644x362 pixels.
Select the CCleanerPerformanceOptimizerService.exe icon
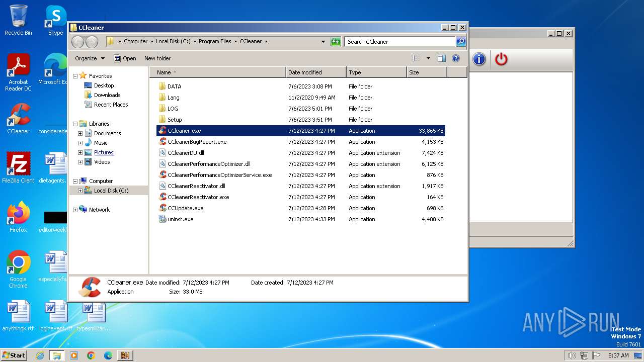pyautogui.click(x=162, y=175)
